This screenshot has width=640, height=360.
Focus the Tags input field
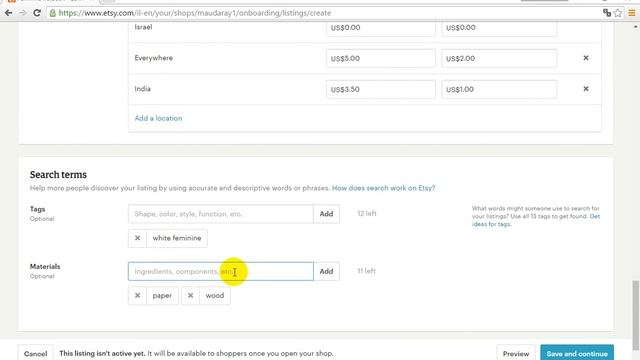pos(221,214)
